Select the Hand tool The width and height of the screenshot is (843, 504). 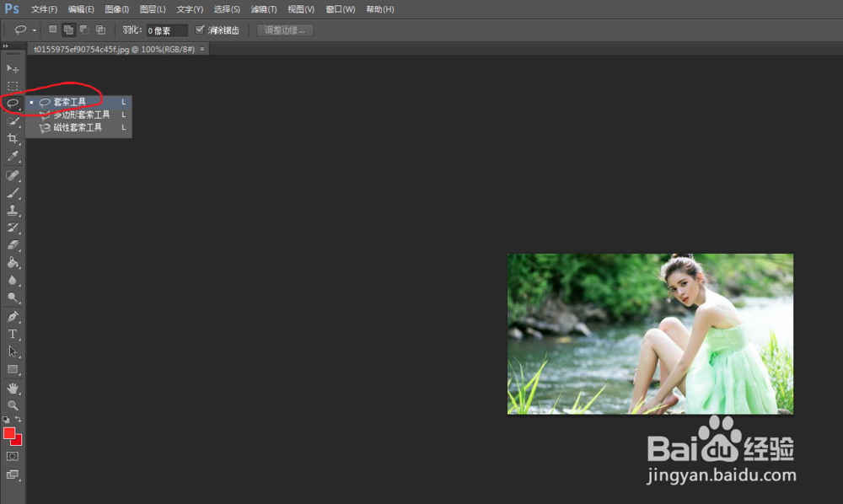tap(13, 388)
